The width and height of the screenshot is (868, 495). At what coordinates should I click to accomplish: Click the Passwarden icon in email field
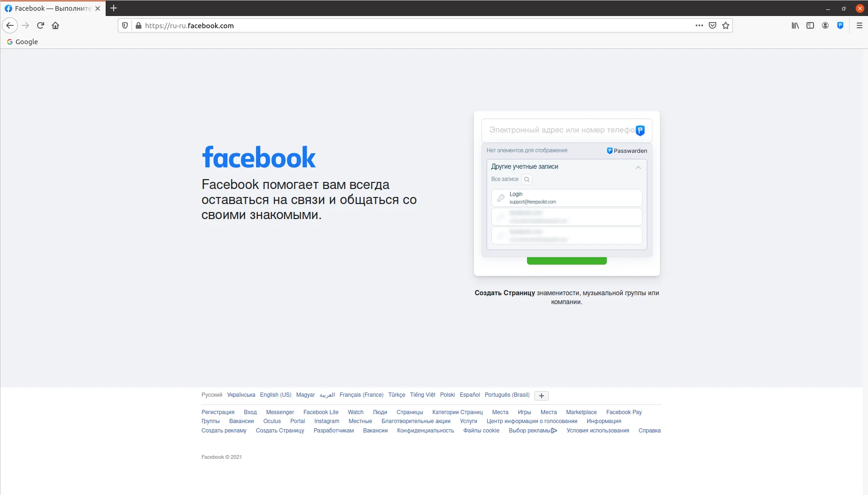[640, 131]
